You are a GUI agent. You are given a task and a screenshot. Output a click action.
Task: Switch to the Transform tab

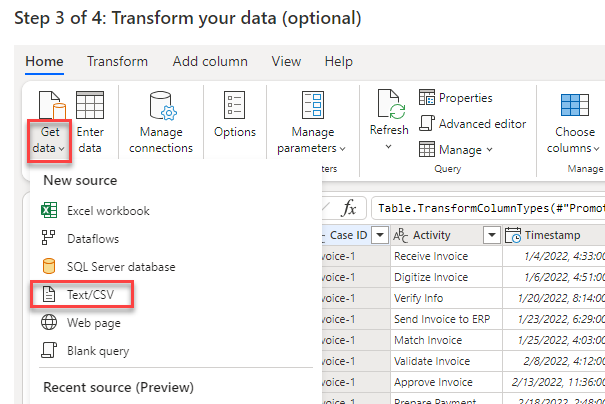pos(117,61)
